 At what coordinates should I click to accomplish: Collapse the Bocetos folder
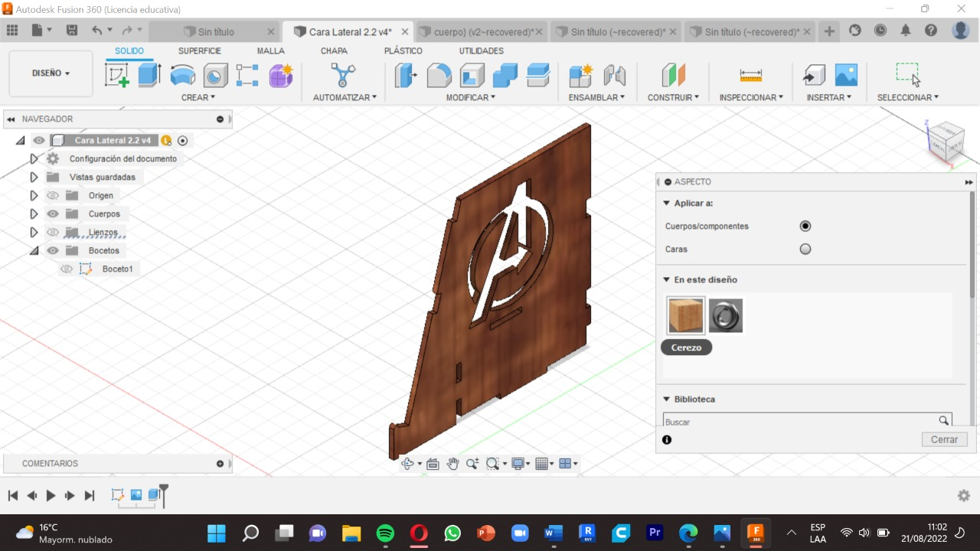(x=34, y=250)
